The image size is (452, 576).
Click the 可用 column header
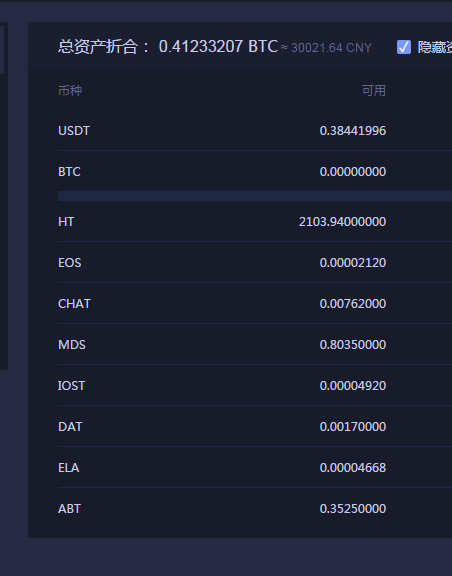tap(374, 90)
